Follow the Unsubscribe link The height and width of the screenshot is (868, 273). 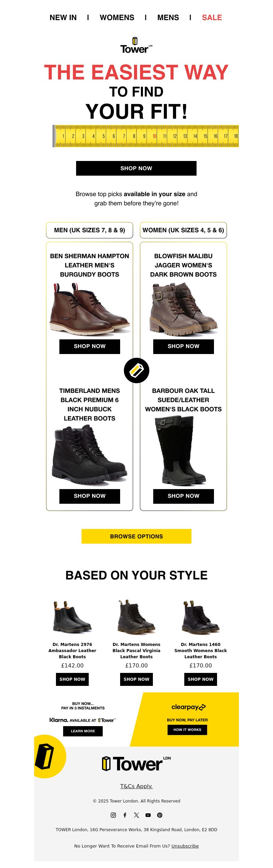click(x=185, y=846)
